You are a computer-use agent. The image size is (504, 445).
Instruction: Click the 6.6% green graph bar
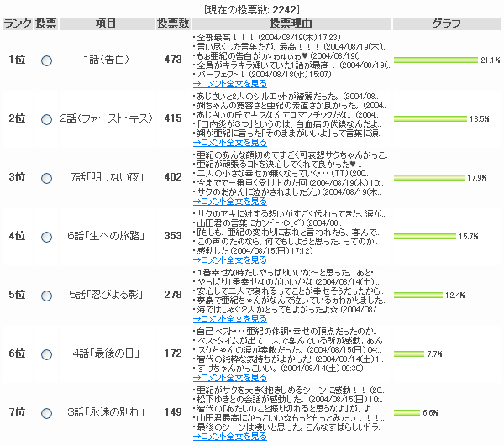pyautogui.click(x=407, y=412)
